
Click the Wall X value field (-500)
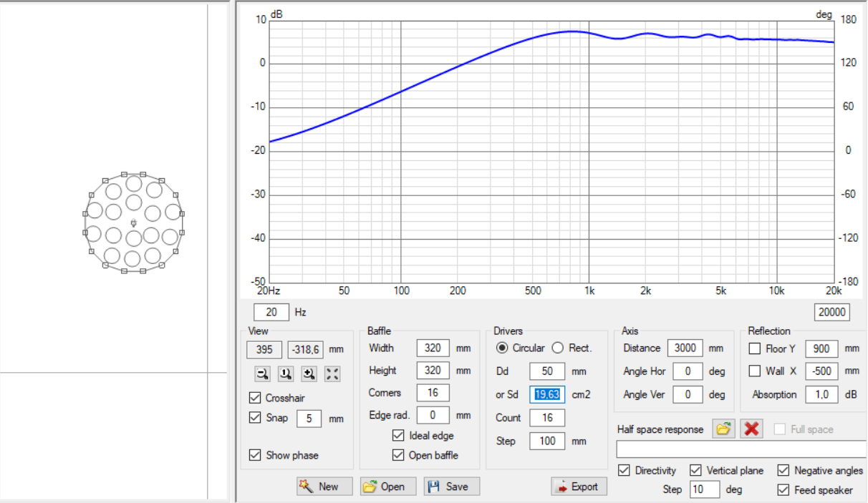click(821, 371)
